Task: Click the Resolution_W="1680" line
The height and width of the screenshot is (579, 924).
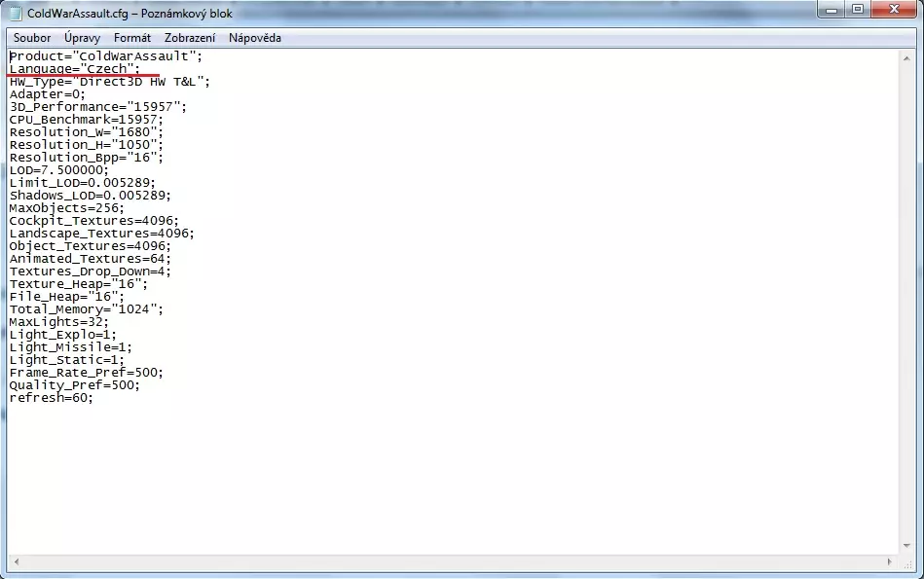Action: point(86,132)
